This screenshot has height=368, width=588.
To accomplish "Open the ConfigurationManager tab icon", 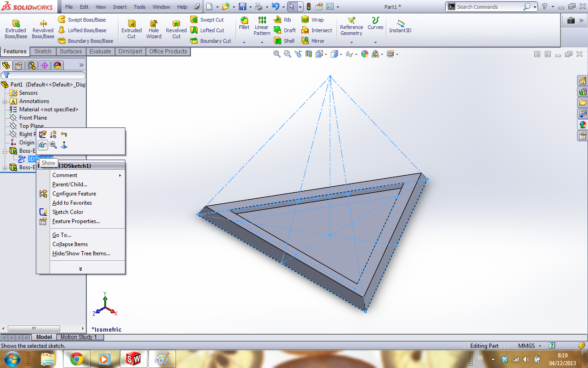I will (x=32, y=65).
